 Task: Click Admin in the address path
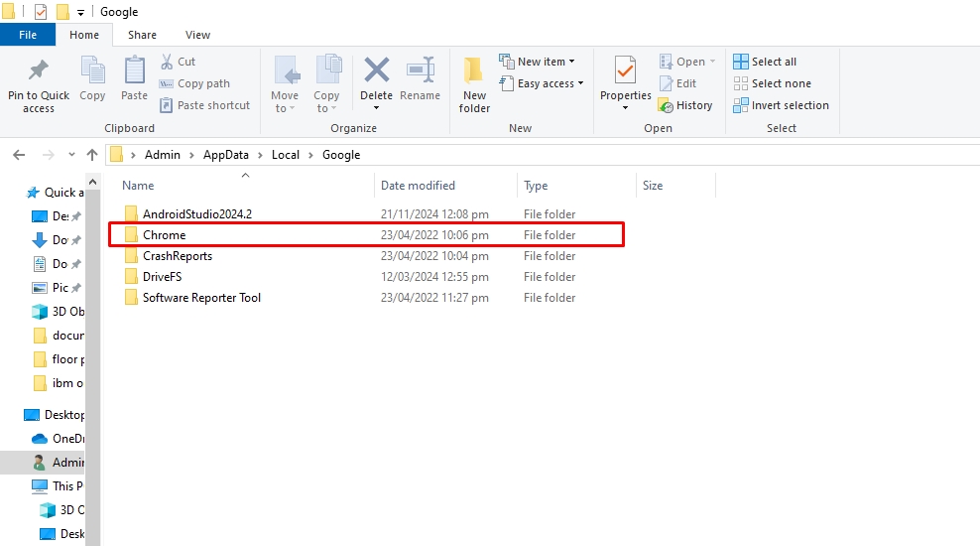[163, 155]
